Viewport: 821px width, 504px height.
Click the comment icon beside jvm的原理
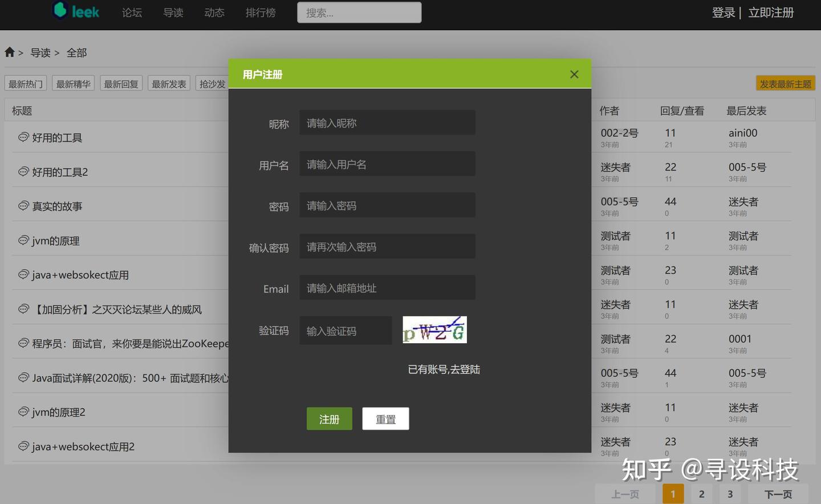point(23,240)
